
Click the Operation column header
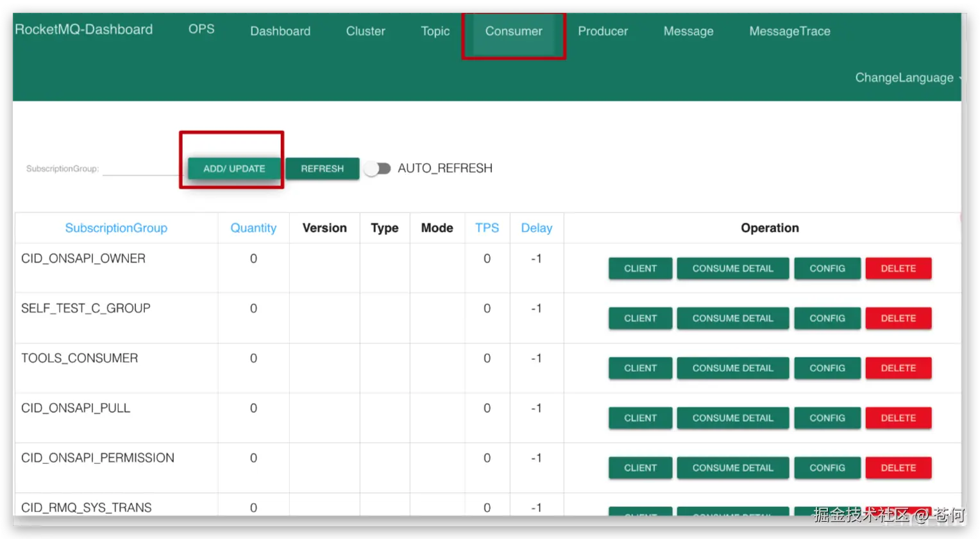tap(770, 228)
